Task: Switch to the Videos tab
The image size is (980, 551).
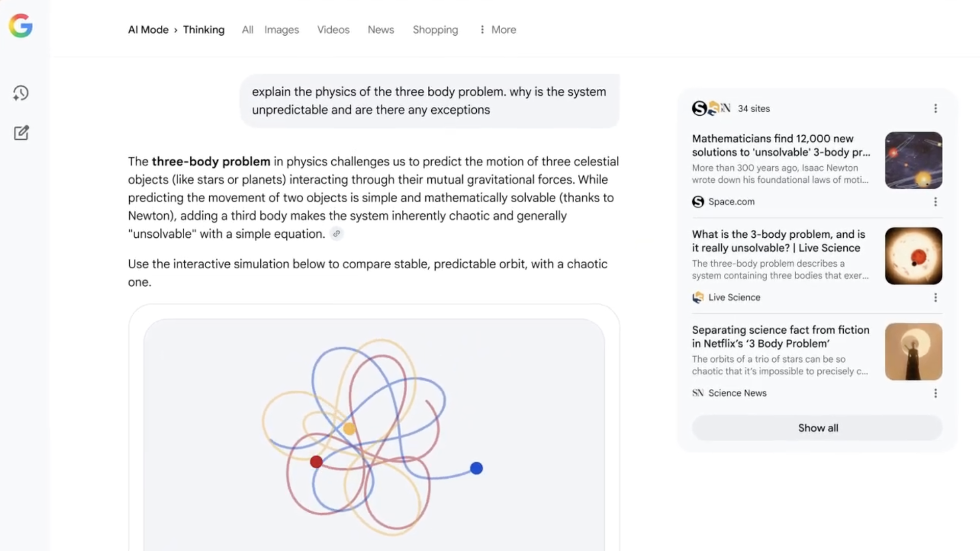Action: click(x=333, y=30)
